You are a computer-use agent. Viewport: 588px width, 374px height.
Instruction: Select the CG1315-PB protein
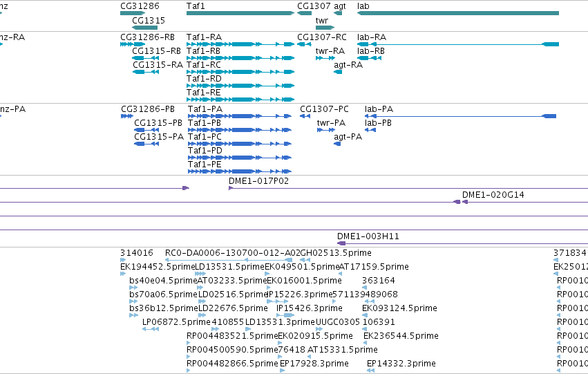[146, 130]
